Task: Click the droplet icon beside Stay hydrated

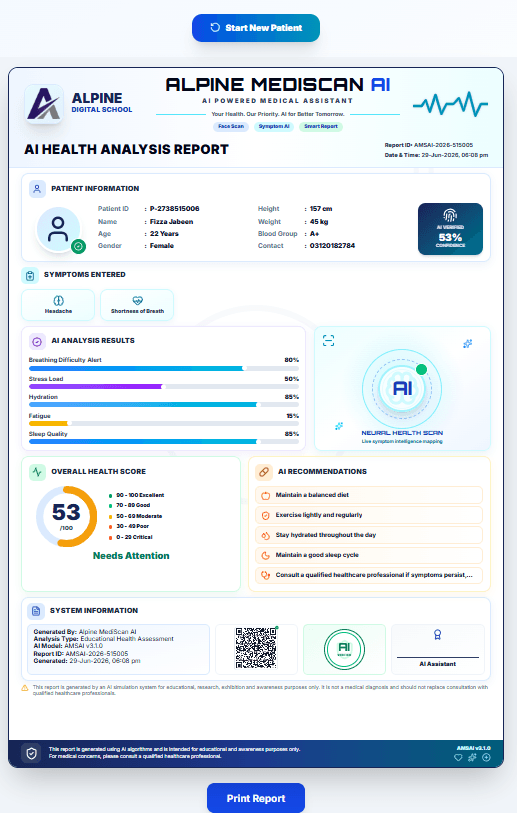Action: coord(266,535)
